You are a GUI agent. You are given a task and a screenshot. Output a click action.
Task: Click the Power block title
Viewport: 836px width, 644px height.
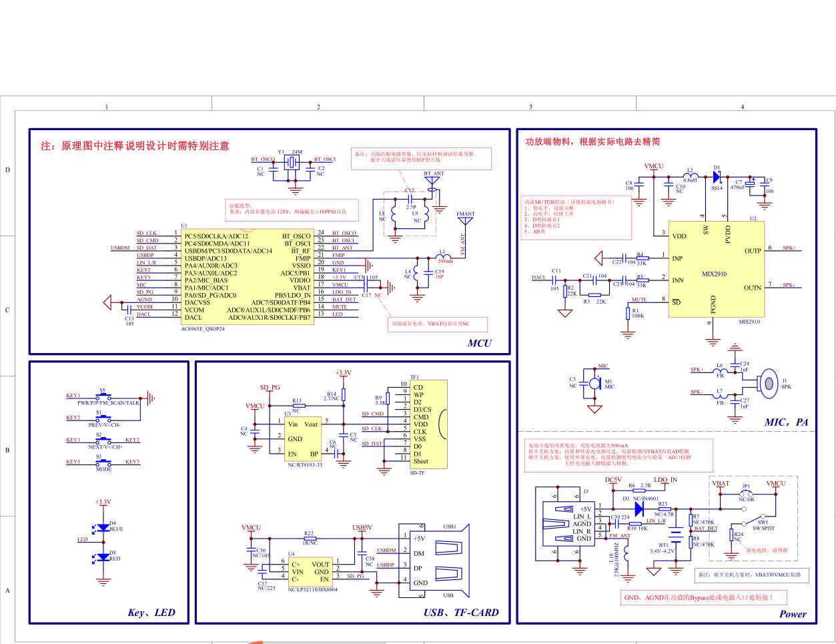click(x=793, y=614)
